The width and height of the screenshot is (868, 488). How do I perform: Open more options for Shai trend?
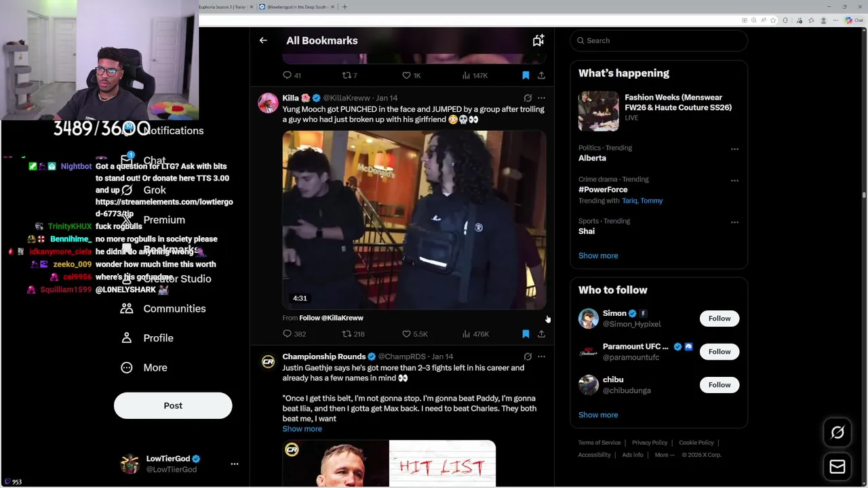coord(734,222)
